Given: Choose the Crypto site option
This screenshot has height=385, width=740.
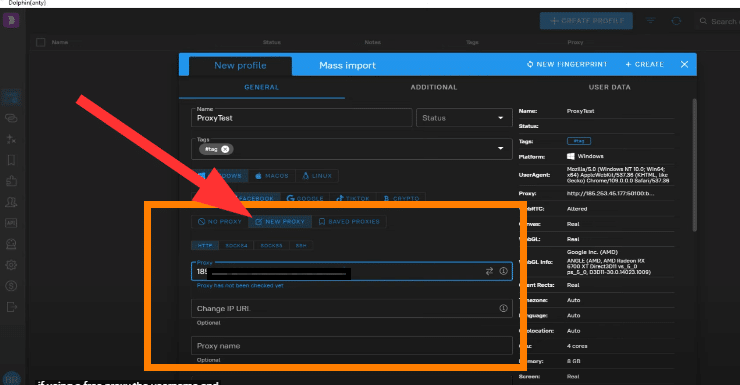Looking at the screenshot, I should pyautogui.click(x=401, y=198).
